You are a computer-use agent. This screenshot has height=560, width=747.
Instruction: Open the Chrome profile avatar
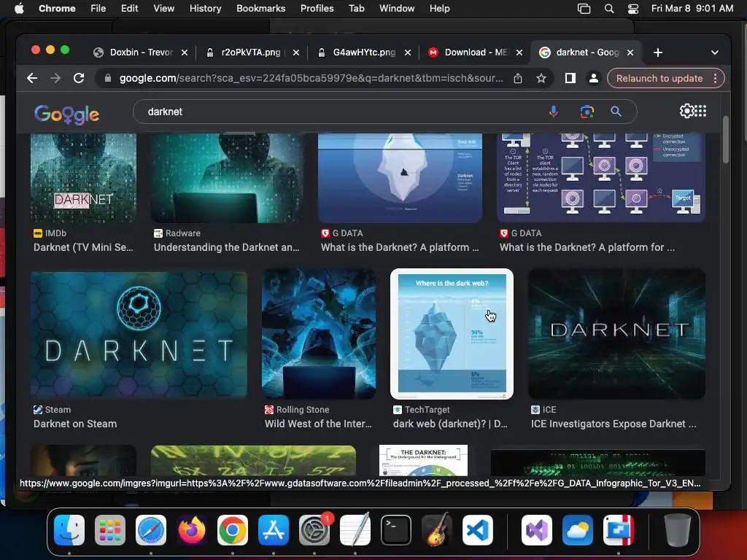pos(594,78)
